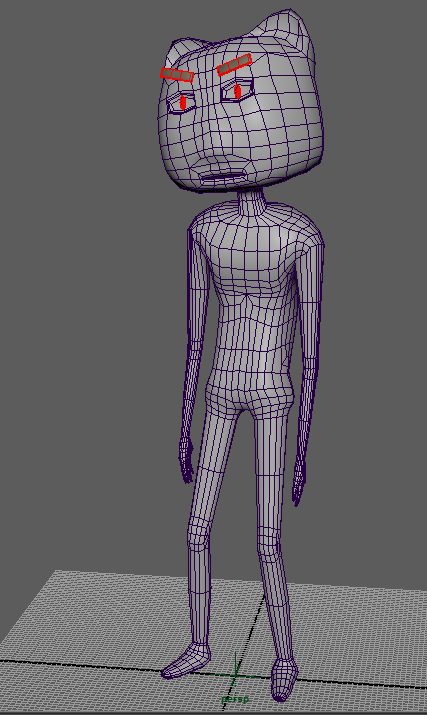
Task: Click the character's chest mesh
Action: pyautogui.click(x=255, y=255)
